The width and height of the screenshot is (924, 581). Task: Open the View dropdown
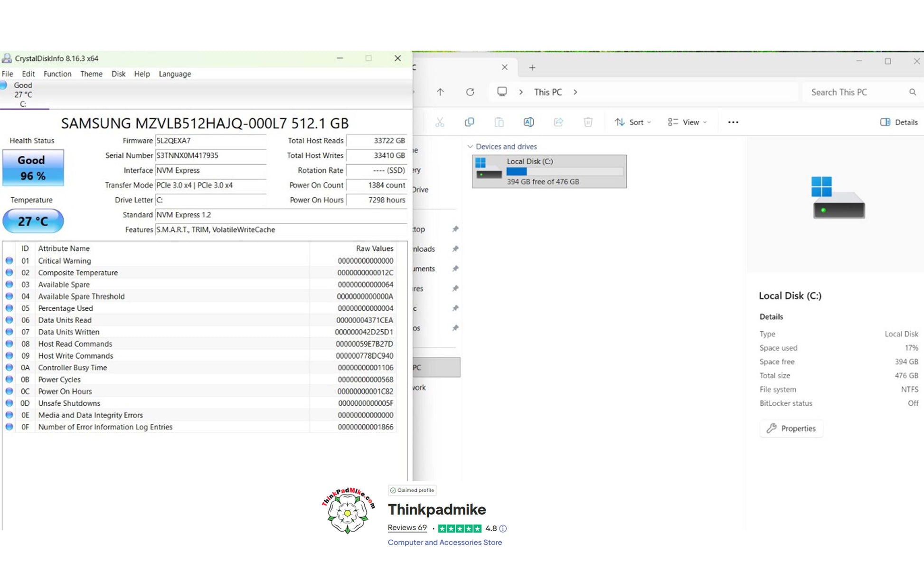point(687,122)
